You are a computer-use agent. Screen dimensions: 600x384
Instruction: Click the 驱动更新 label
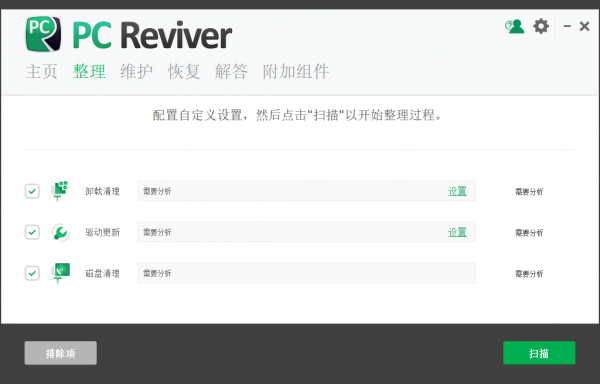pyautogui.click(x=102, y=232)
